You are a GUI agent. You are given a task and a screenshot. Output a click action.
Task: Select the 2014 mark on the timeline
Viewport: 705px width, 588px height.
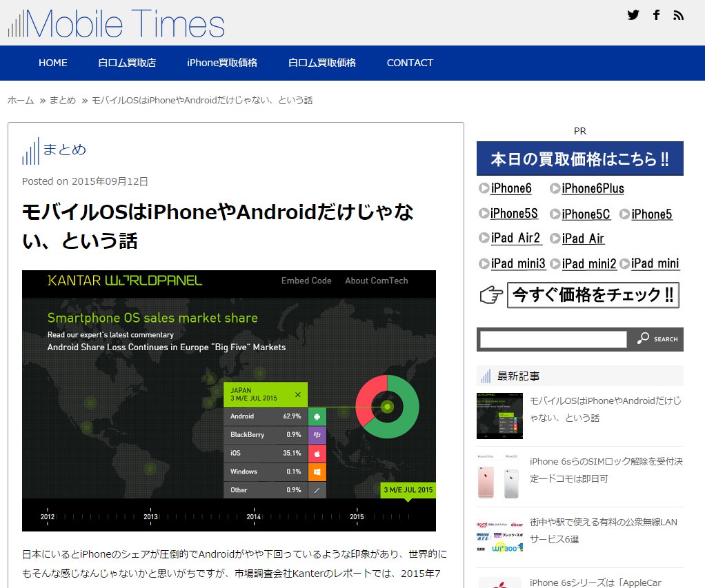point(254,516)
